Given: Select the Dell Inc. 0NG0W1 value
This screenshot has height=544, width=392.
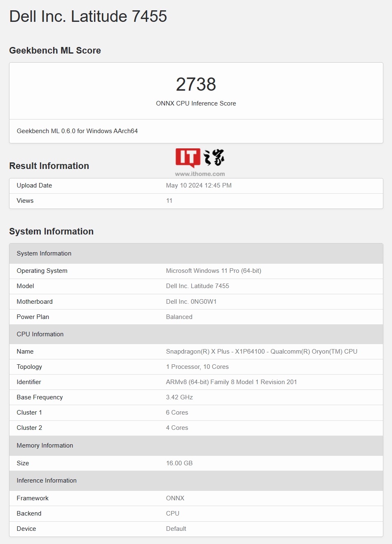Looking at the screenshot, I should pos(191,302).
